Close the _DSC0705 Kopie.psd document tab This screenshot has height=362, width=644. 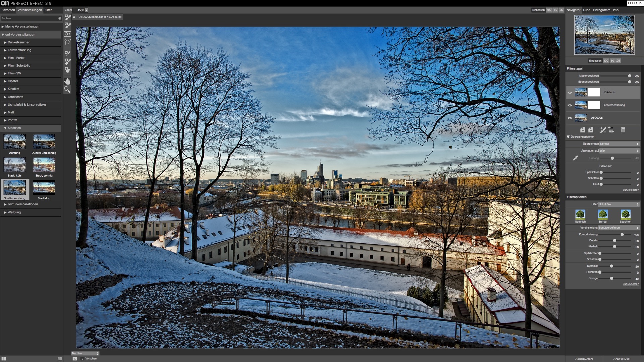click(74, 17)
